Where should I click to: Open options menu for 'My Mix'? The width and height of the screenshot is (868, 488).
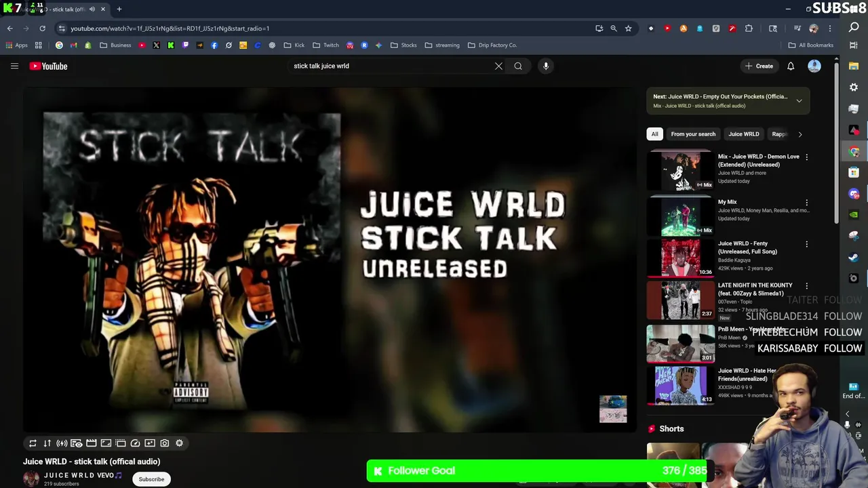tap(806, 203)
